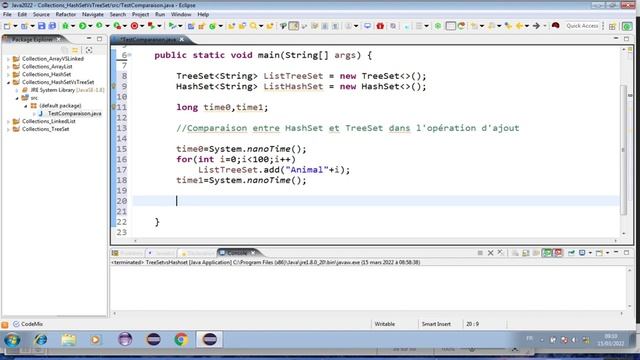The width and height of the screenshot is (640, 360).
Task: Open the Source menu
Action: pyautogui.click(x=41, y=14)
